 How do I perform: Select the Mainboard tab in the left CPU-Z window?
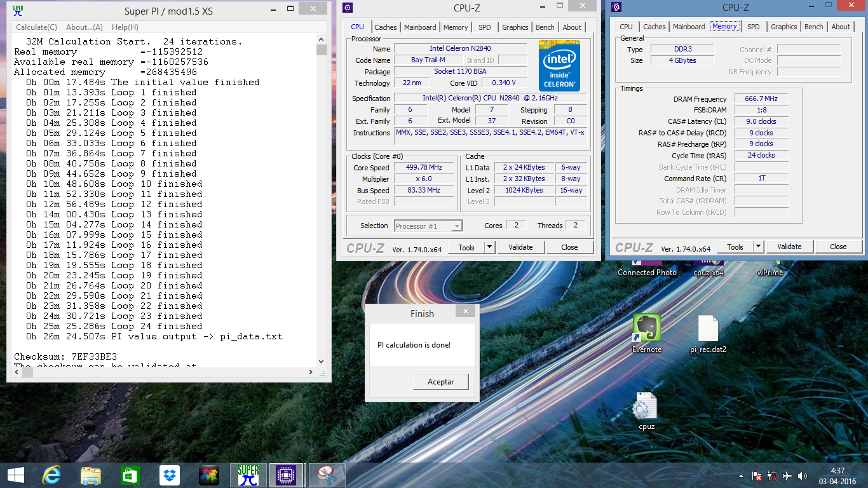(x=420, y=27)
